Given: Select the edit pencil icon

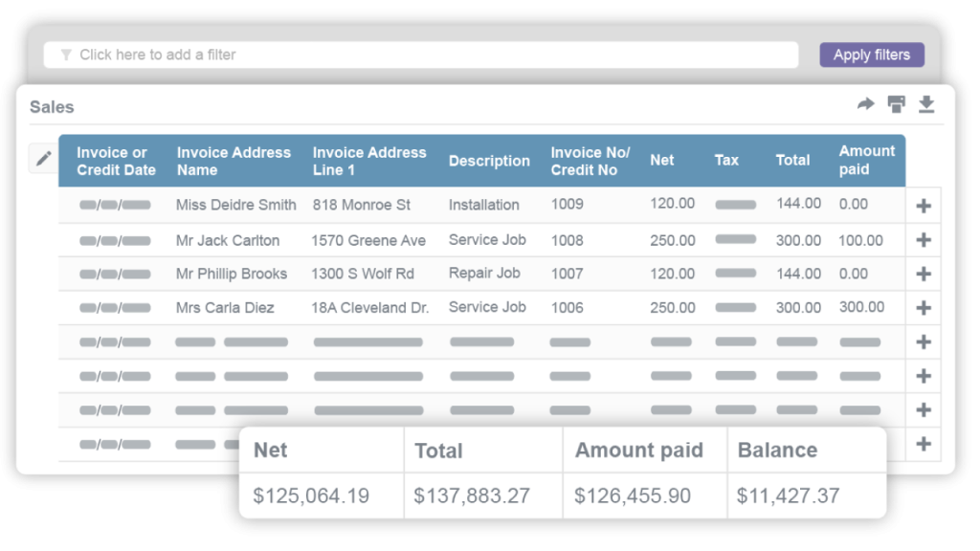Looking at the screenshot, I should (x=42, y=158).
